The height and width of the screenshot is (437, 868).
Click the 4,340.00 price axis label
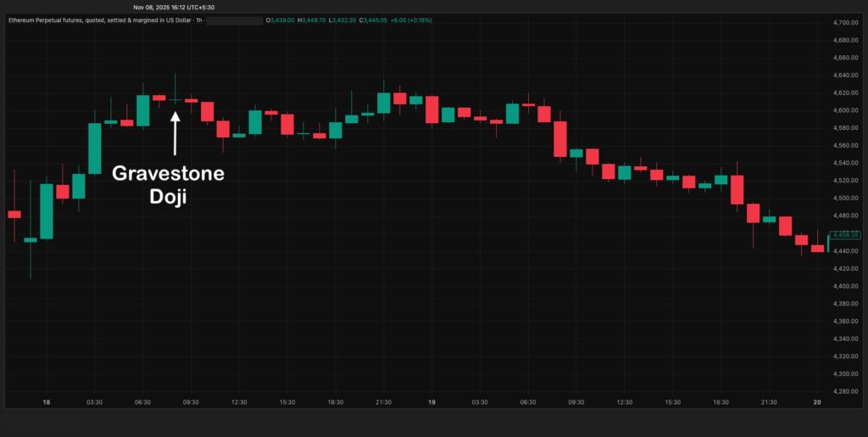point(845,339)
